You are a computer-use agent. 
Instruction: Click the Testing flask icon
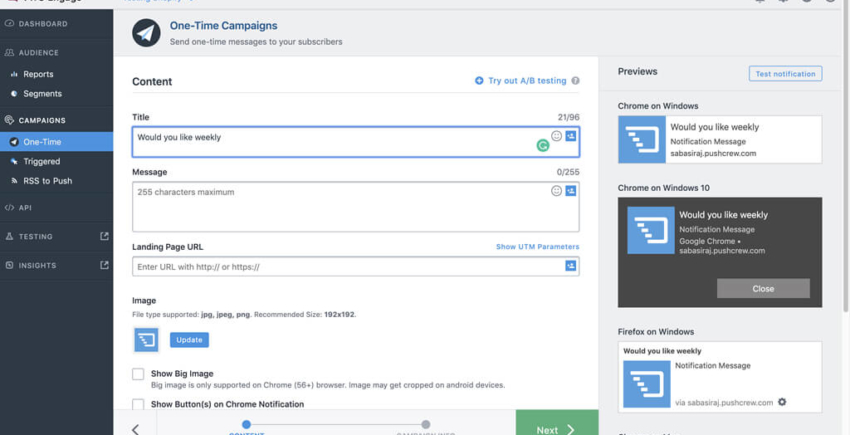(9, 236)
